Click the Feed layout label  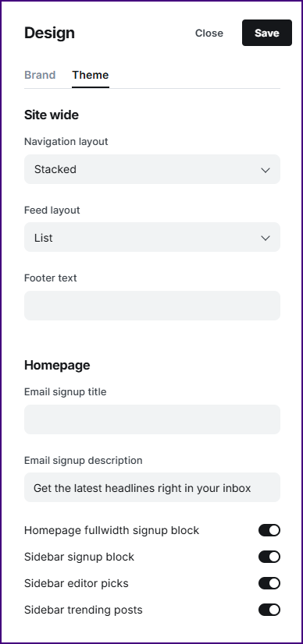pos(52,211)
